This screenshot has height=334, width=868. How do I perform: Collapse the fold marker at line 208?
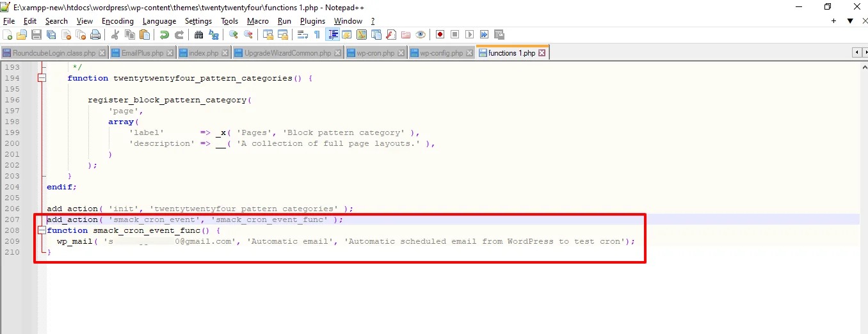[42, 230]
